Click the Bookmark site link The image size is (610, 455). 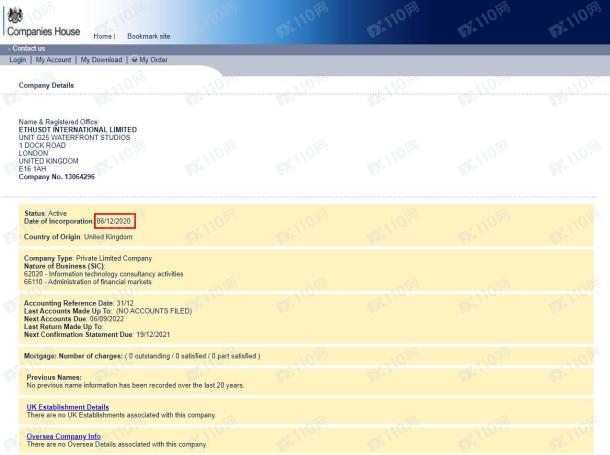pos(149,36)
